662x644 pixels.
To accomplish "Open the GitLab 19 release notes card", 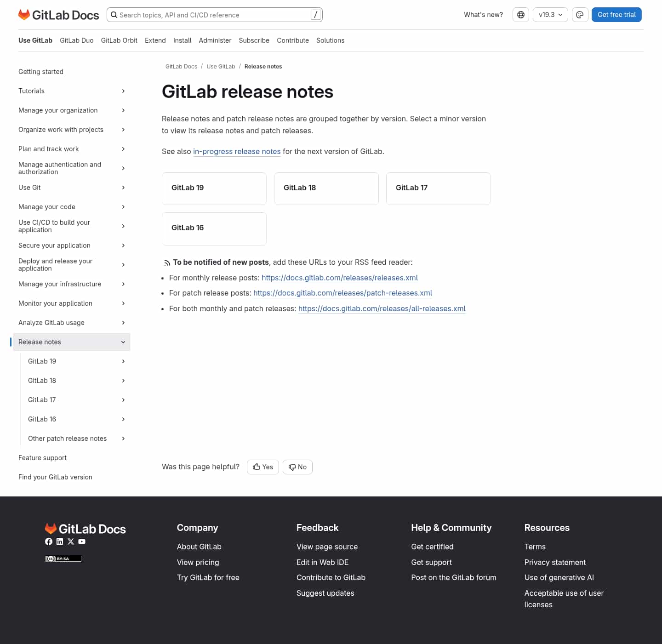I will pyautogui.click(x=214, y=188).
